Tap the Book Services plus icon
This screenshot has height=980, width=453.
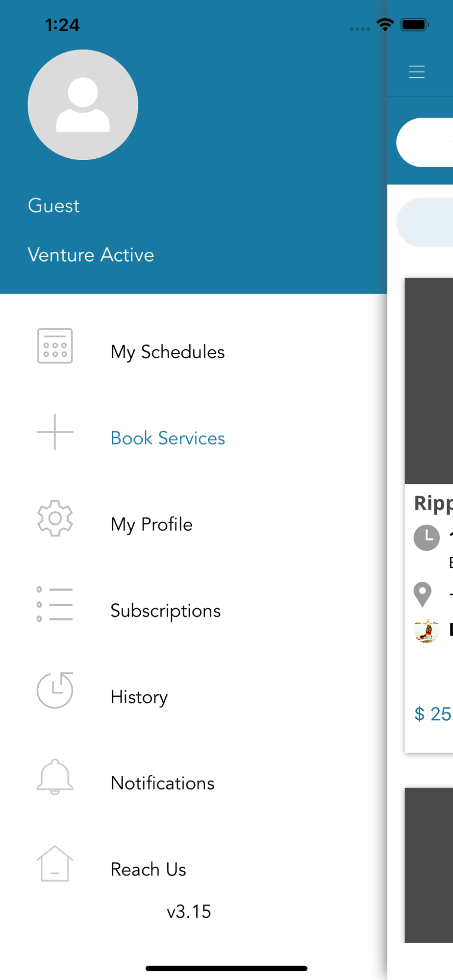(55, 432)
